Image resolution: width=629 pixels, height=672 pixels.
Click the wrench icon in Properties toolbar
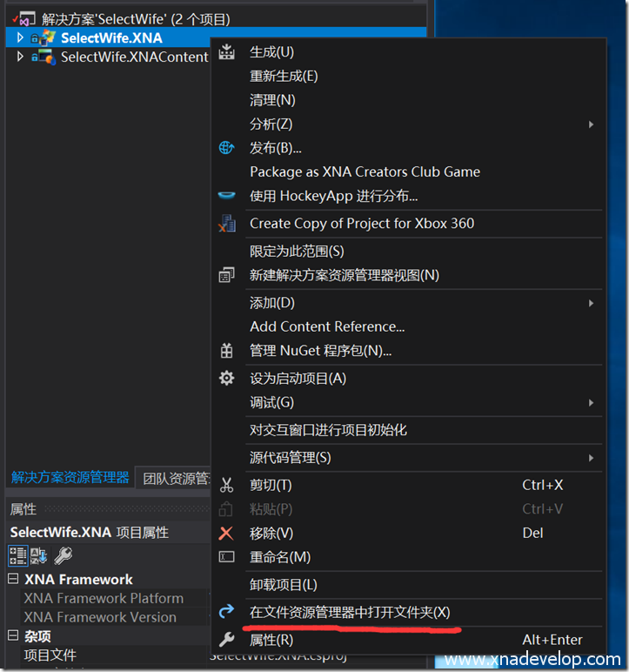(x=64, y=555)
